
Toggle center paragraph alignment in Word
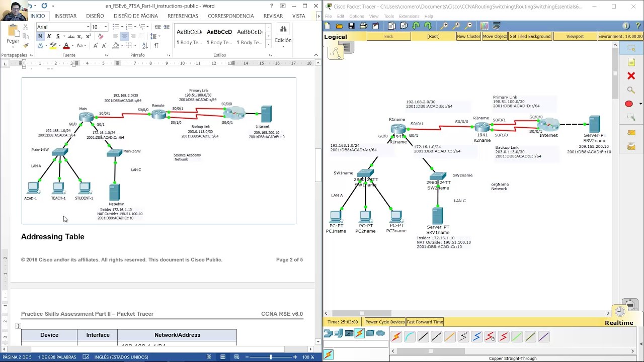124,36
